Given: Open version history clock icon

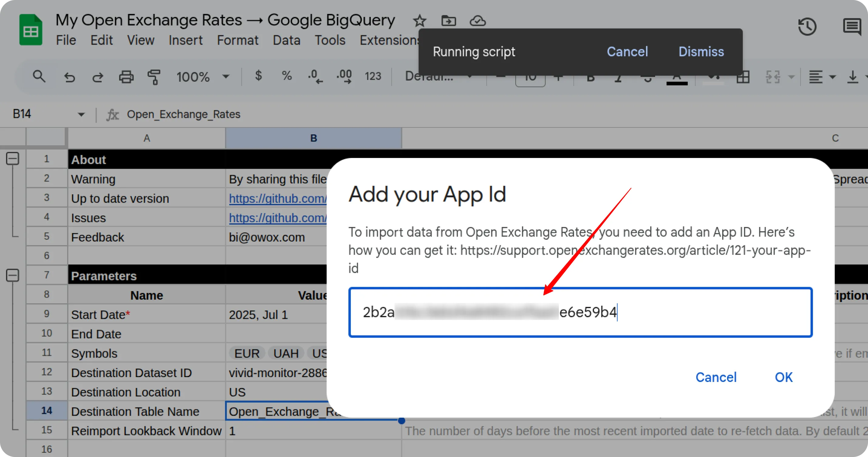Looking at the screenshot, I should 807,27.
